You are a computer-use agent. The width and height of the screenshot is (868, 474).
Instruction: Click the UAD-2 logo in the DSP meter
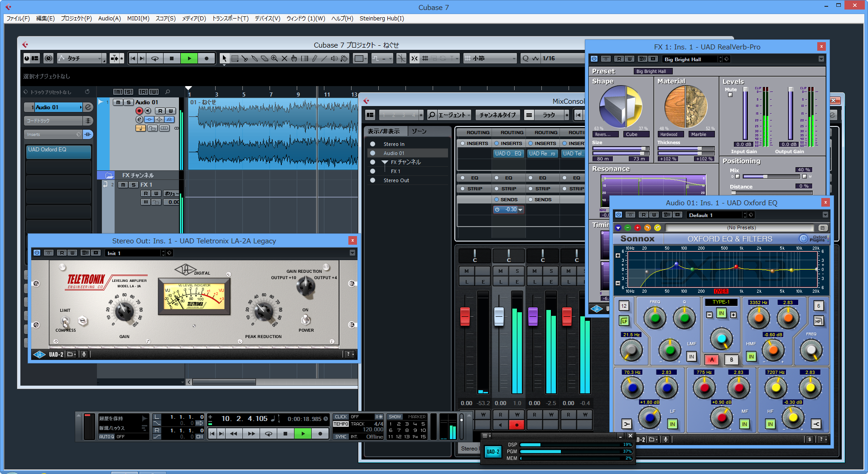pos(493,452)
